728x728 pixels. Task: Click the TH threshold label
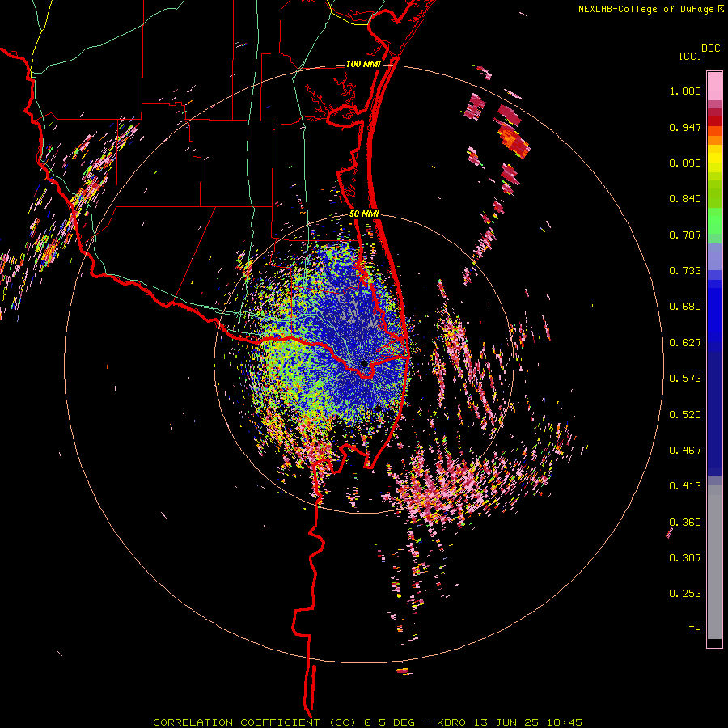(x=695, y=630)
